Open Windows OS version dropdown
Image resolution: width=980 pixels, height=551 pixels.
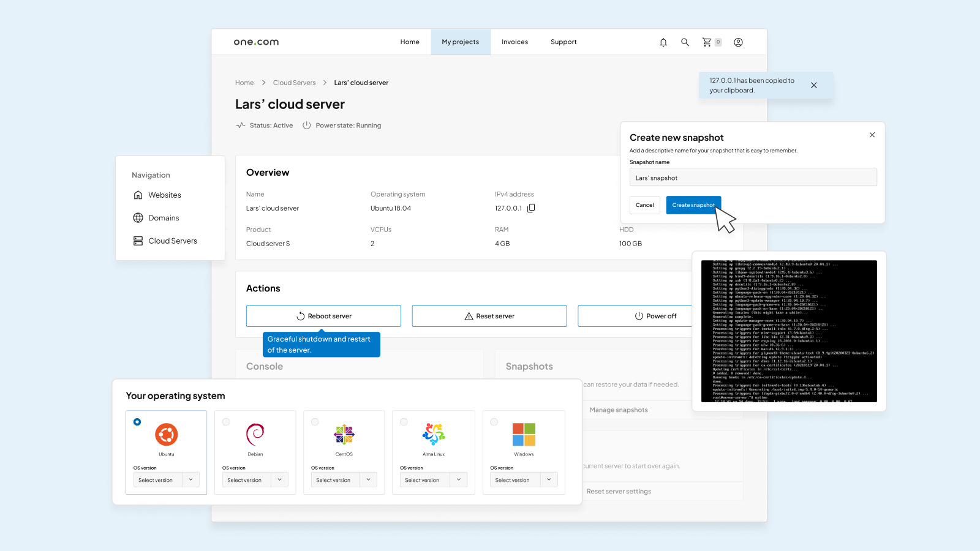click(524, 480)
